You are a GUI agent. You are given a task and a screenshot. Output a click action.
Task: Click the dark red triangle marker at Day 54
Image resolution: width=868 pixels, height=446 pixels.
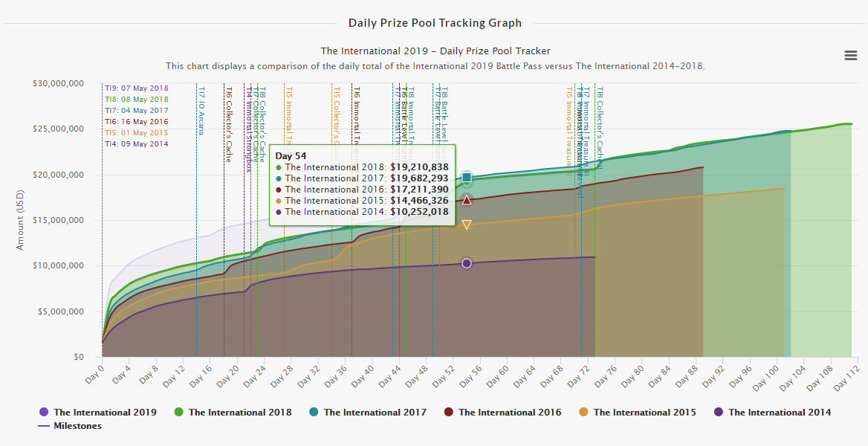[467, 200]
